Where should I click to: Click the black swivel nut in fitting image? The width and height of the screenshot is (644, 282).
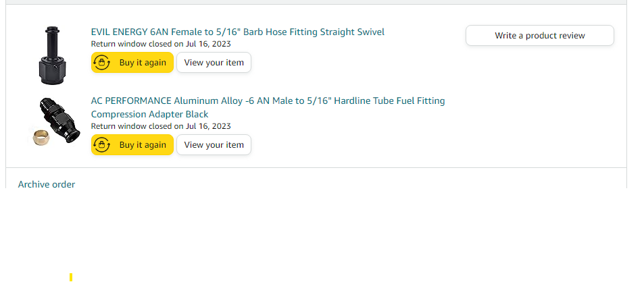(x=52, y=70)
